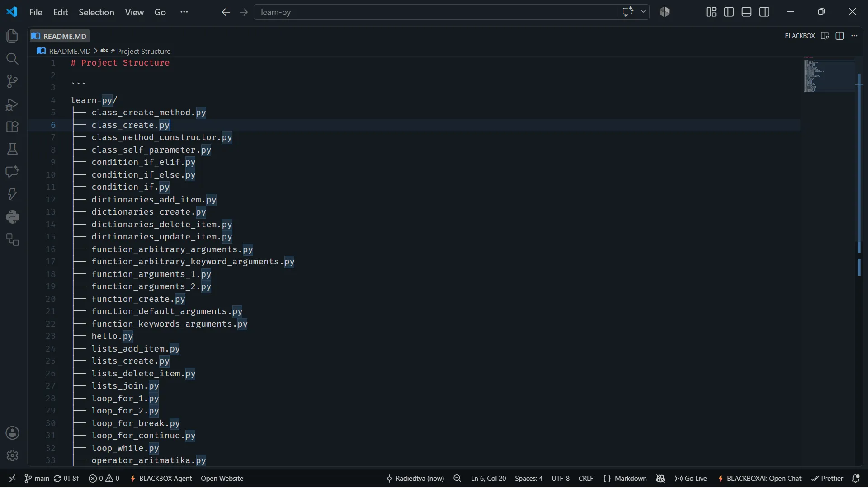Open the activity bar icon below Python

[12, 239]
